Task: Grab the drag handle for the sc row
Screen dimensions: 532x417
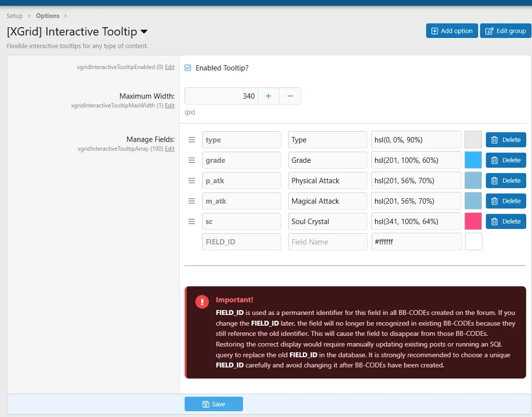Action: 192,221
